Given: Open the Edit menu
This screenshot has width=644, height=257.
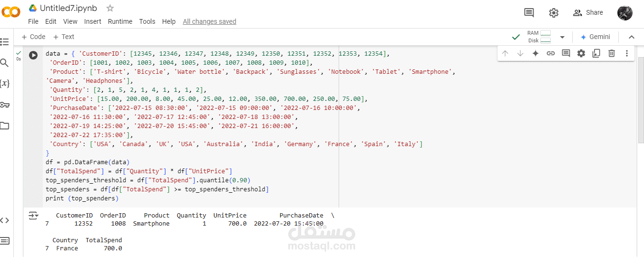Looking at the screenshot, I should tap(51, 21).
